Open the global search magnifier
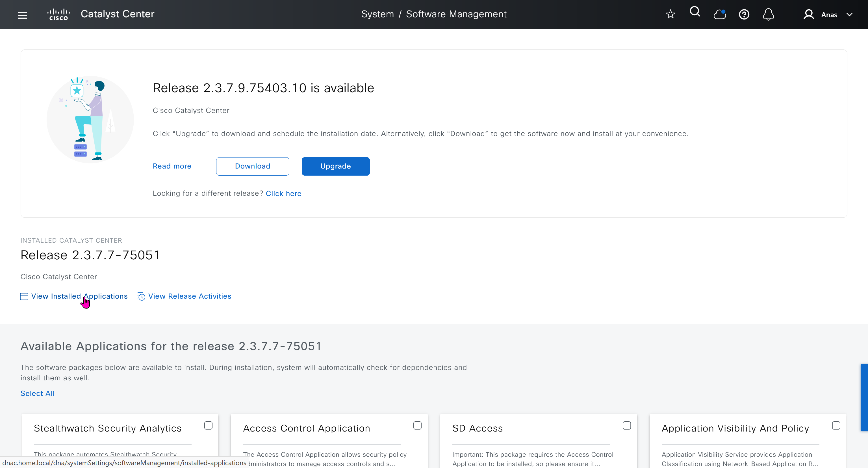Viewport: 868px width, 468px height. (x=695, y=12)
